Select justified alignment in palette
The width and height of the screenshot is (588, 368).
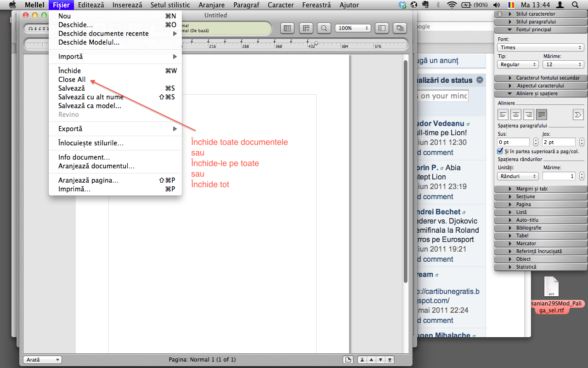pyautogui.click(x=542, y=115)
